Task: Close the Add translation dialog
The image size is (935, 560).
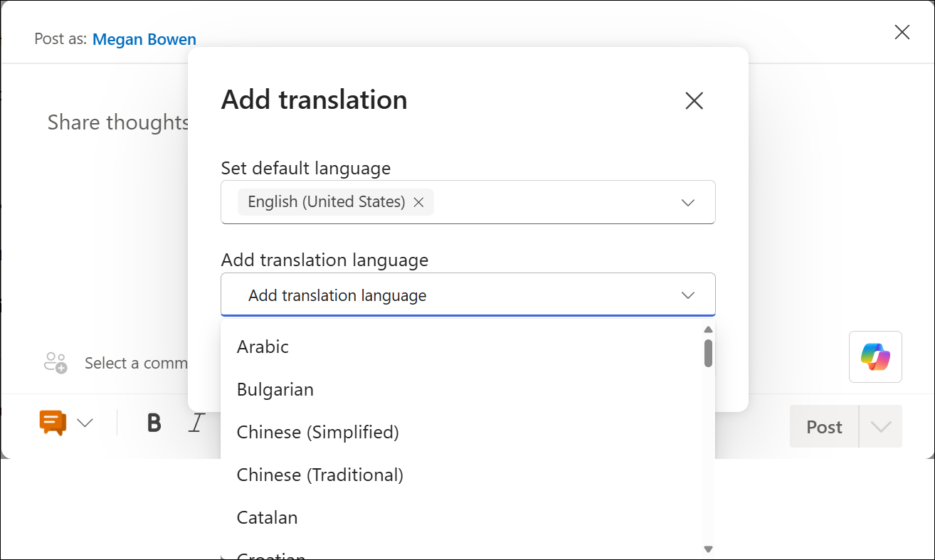Action: [694, 100]
